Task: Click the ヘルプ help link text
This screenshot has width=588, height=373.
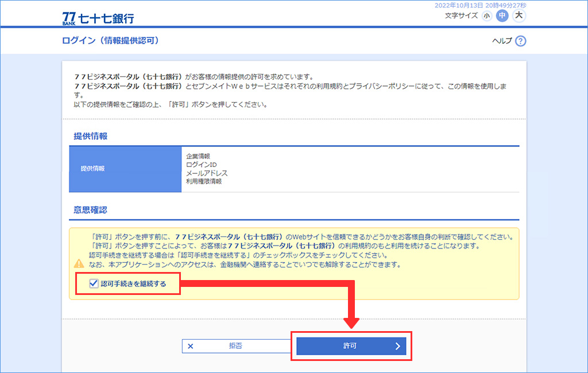Action: coord(502,41)
